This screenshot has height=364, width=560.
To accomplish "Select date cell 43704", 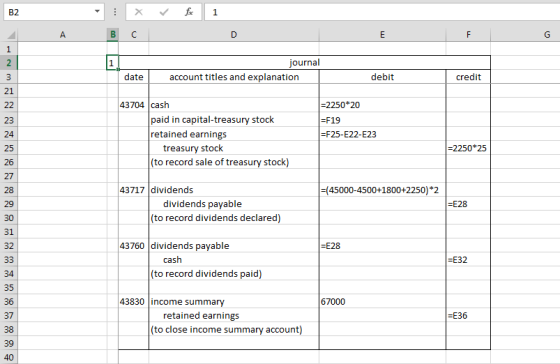I will pyautogui.click(x=134, y=105).
